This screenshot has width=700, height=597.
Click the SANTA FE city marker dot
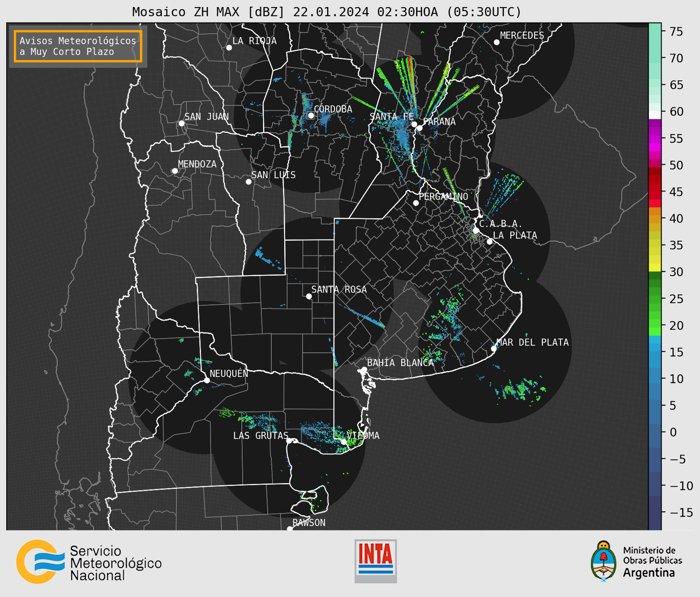point(414,124)
